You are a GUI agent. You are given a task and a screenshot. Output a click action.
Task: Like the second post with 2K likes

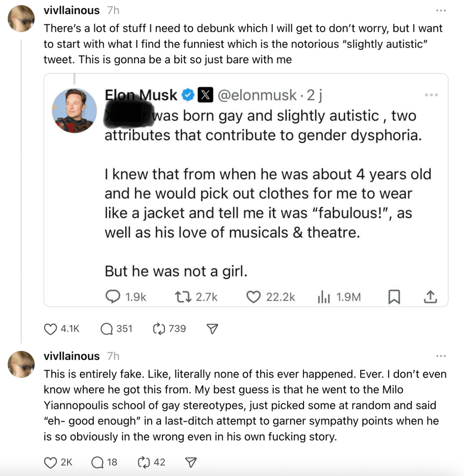pos(51,462)
